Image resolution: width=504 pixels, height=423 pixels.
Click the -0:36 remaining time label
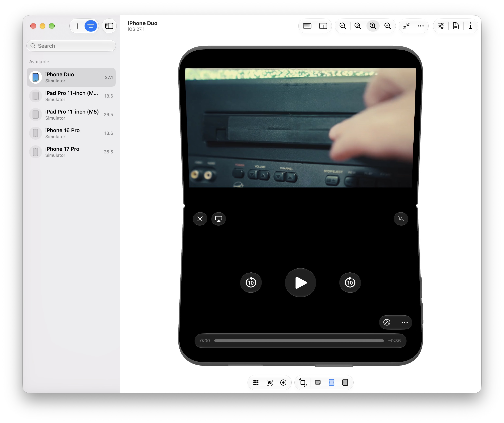(395, 341)
